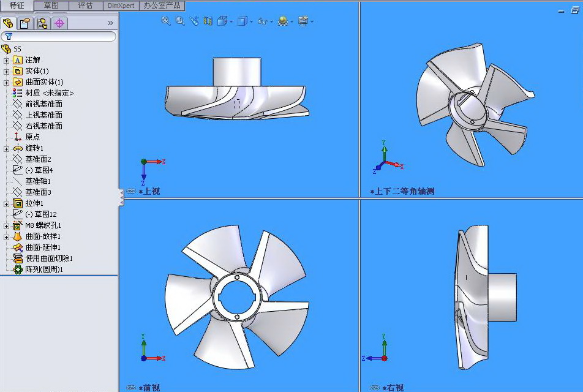Image resolution: width=583 pixels, height=392 pixels.
Task: Select 基准轴1 in the tree
Action: tap(38, 181)
